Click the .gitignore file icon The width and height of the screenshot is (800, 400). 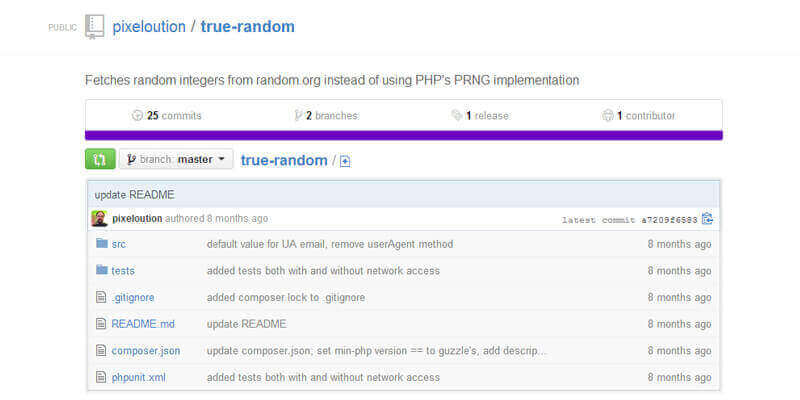click(101, 297)
